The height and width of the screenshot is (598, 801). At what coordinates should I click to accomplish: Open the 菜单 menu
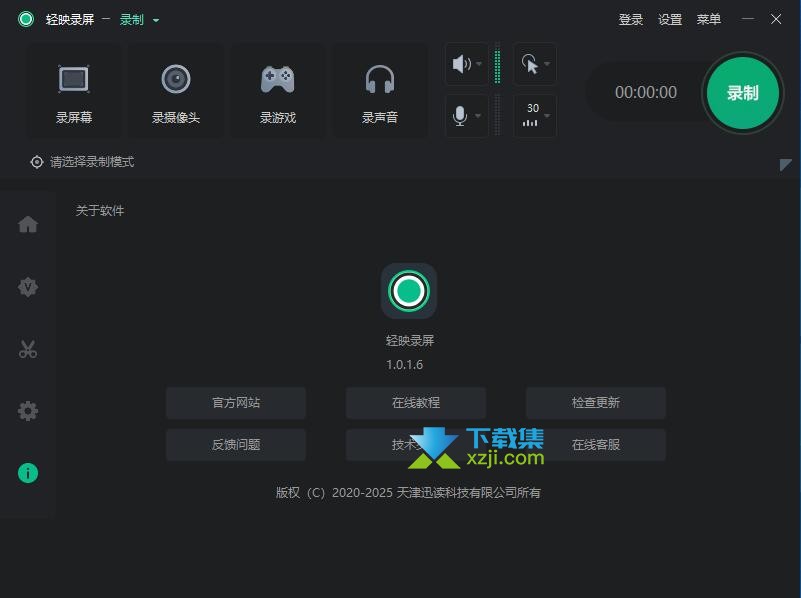pyautogui.click(x=709, y=20)
